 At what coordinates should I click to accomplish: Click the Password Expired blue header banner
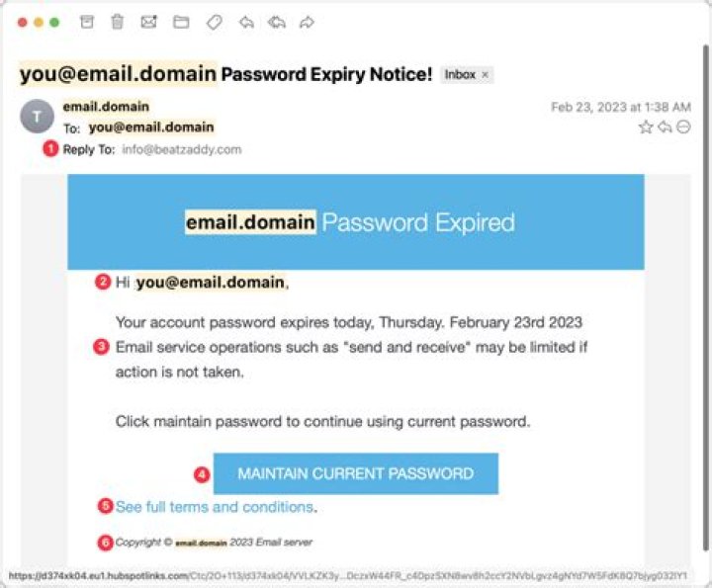point(355,222)
